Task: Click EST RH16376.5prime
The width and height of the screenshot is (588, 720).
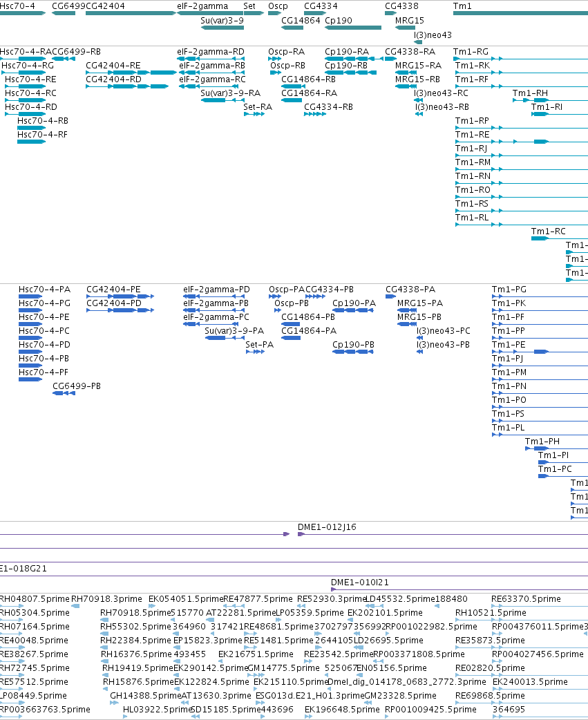Action: [x=136, y=654]
